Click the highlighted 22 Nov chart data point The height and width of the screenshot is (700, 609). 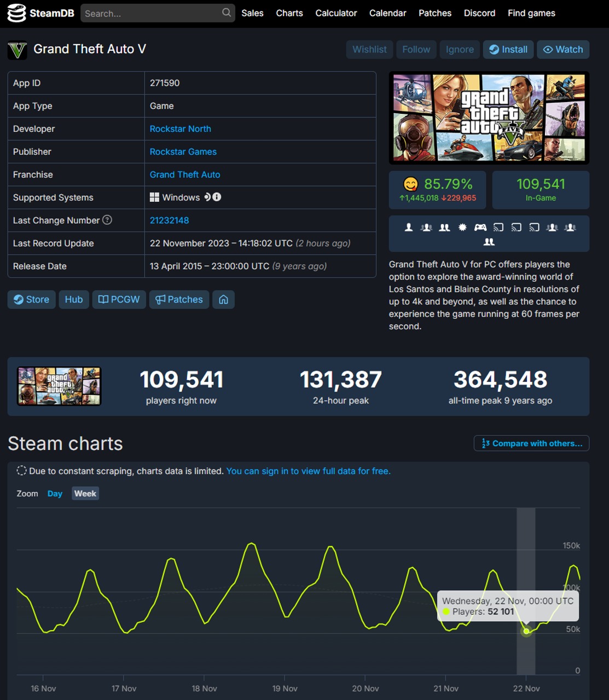pos(526,631)
